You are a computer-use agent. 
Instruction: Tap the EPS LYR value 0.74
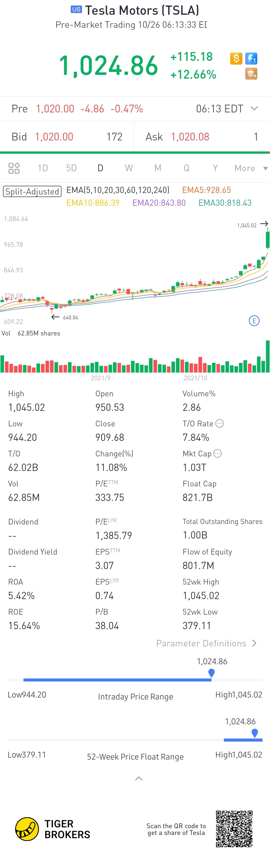[x=104, y=595]
